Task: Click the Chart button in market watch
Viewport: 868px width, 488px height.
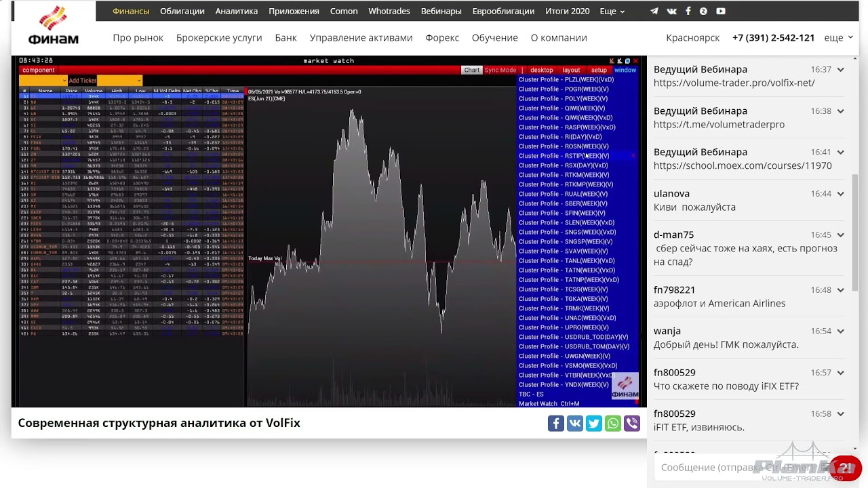Action: coord(472,70)
